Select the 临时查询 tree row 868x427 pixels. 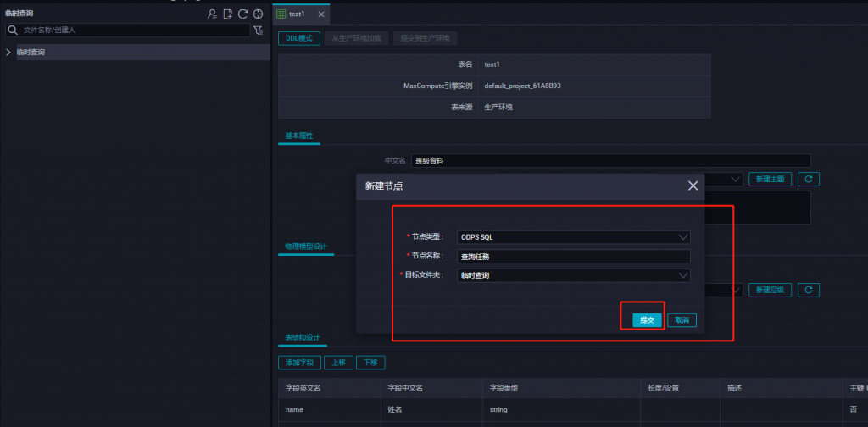(143, 52)
